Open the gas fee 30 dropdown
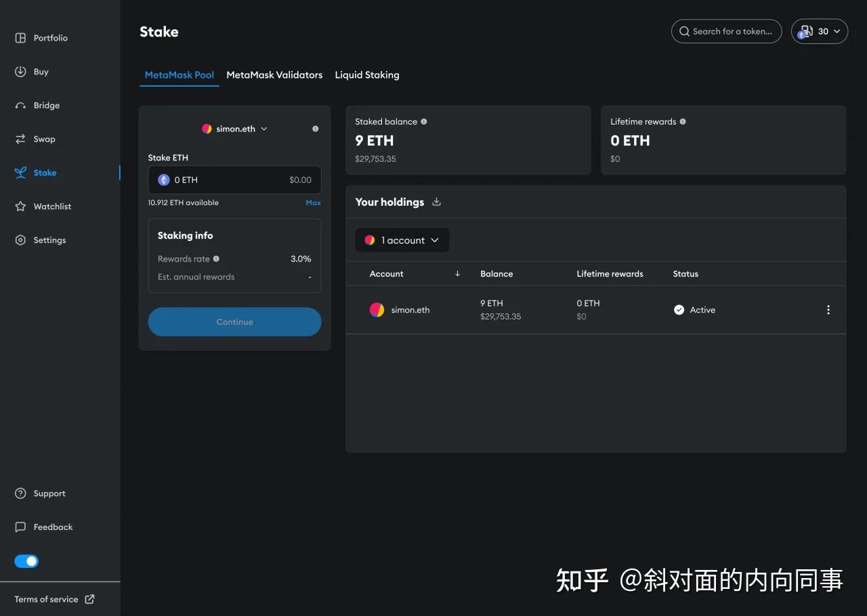Viewport: 867px width, 616px height. coord(820,31)
